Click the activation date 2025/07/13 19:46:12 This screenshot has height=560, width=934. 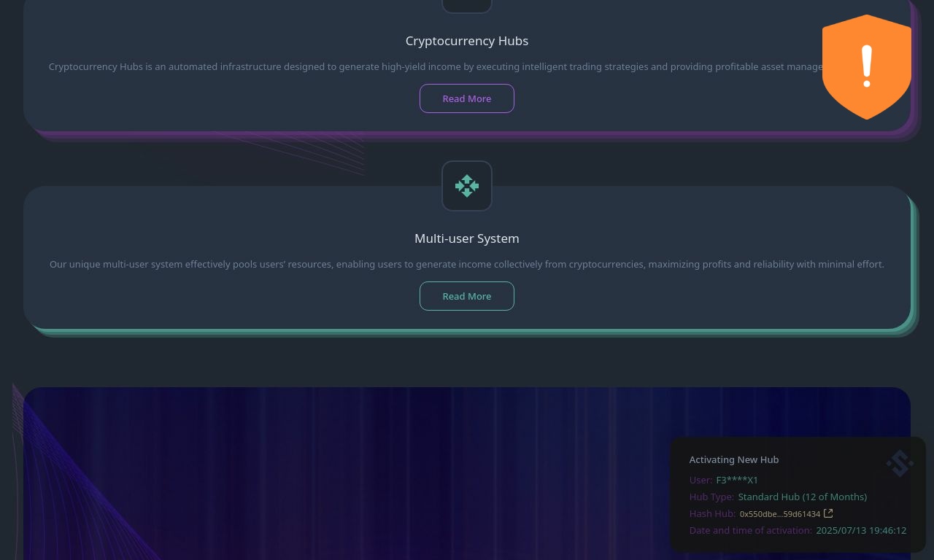(861, 530)
